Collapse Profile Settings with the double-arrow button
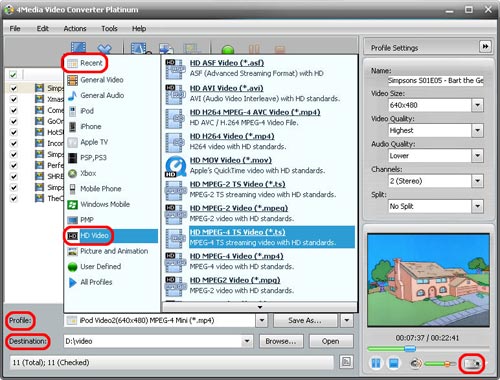 coord(485,46)
